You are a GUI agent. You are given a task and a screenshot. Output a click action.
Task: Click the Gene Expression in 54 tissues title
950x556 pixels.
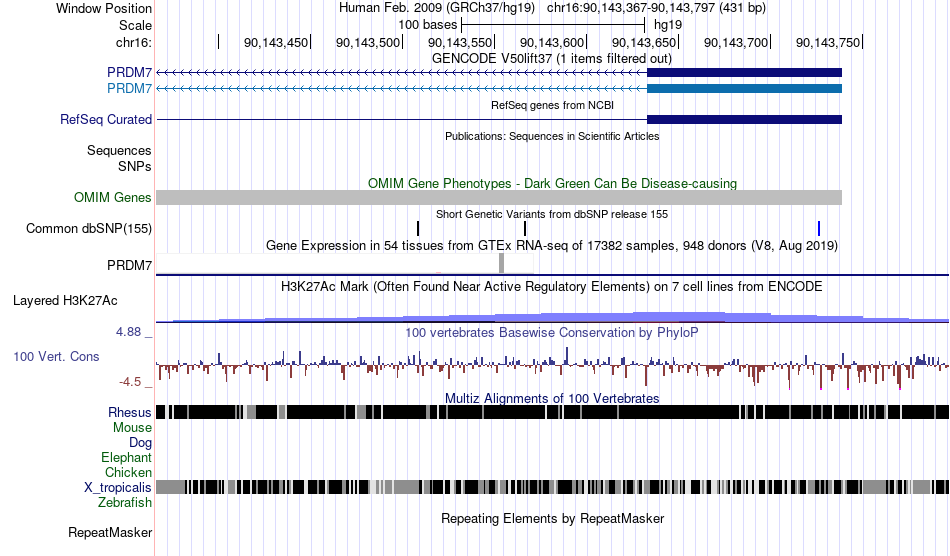tap(552, 245)
